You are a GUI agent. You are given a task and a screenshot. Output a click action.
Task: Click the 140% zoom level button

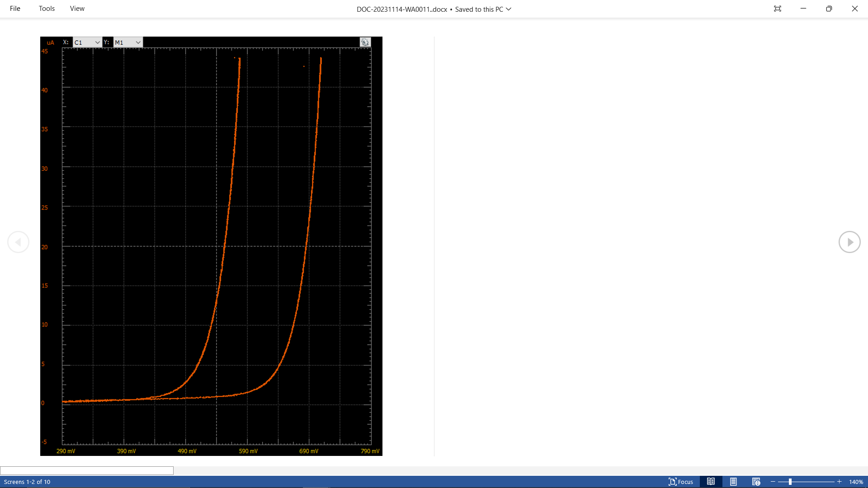(856, 482)
